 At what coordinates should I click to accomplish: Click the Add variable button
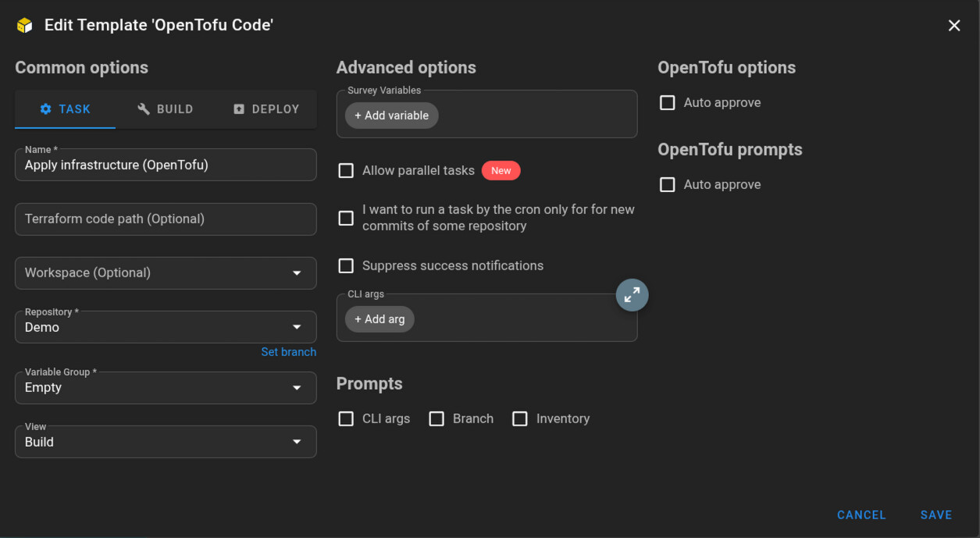click(392, 116)
